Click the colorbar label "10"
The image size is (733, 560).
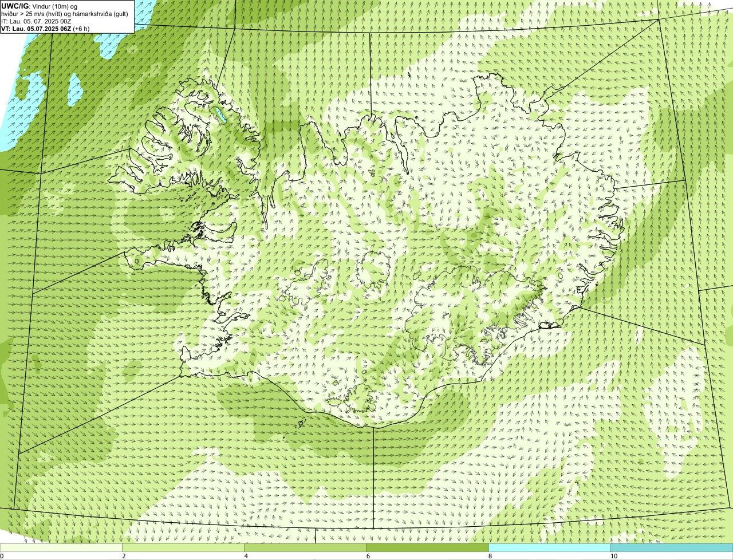(613, 556)
